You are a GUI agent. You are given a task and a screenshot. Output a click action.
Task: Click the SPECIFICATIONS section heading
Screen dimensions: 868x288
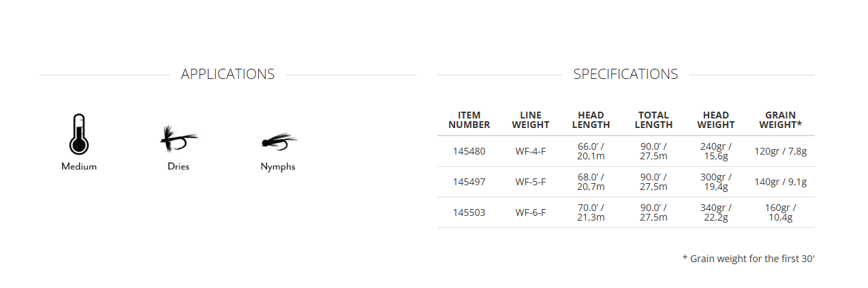(x=625, y=74)
